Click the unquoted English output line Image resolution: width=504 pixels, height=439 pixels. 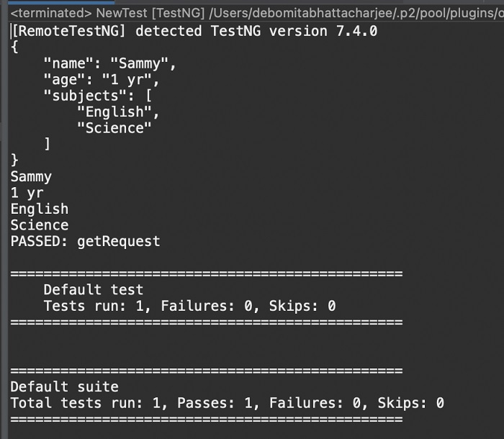(40, 209)
